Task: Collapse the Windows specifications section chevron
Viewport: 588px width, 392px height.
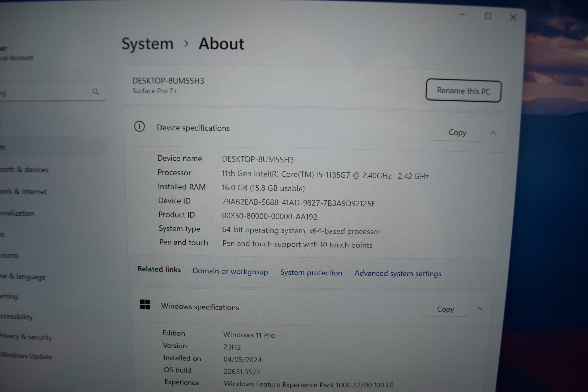Action: click(479, 309)
